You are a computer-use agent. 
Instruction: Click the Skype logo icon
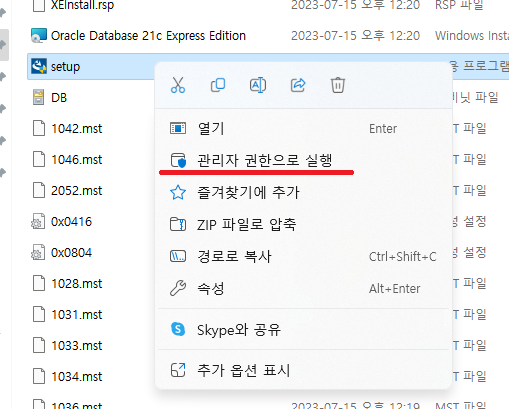(178, 329)
